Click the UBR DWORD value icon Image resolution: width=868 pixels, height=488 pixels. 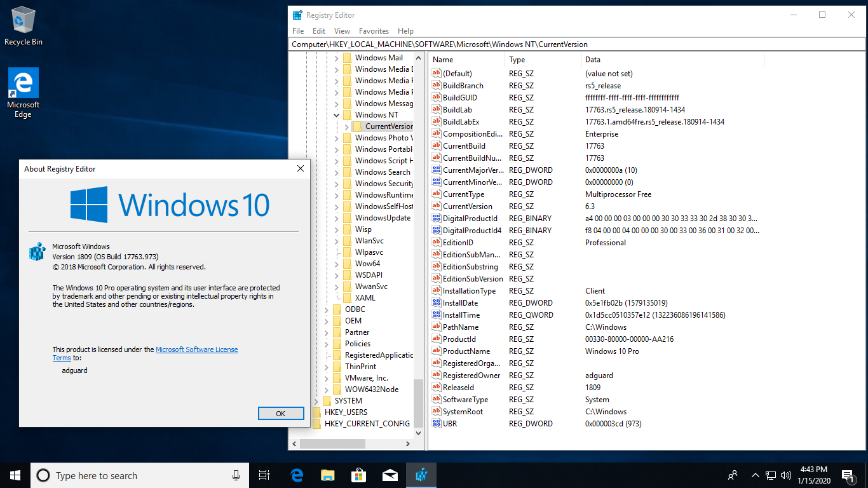tap(436, 423)
